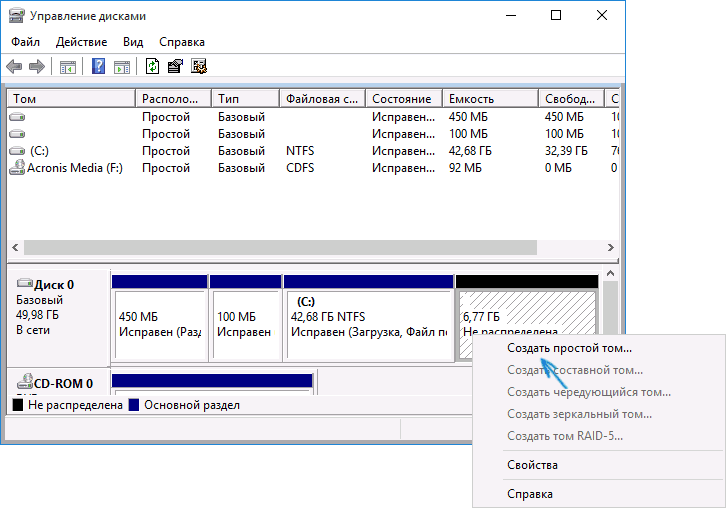Click the CDFS file system cell
Image resolution: width=726 pixels, height=508 pixels.
point(300,168)
